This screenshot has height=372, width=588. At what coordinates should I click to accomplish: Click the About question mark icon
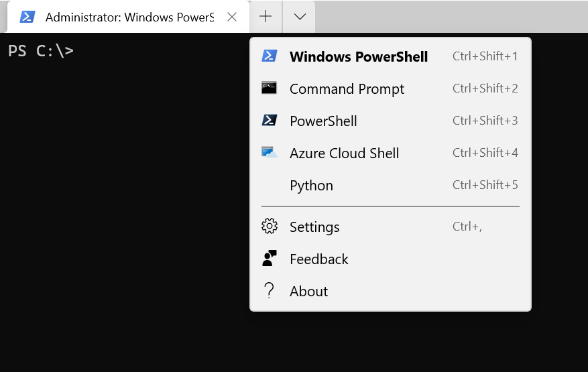click(270, 291)
